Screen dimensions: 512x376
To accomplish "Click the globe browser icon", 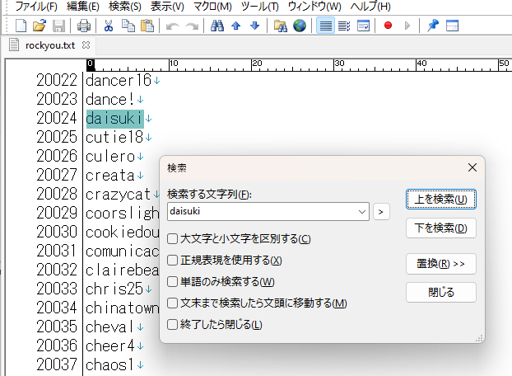I will 300,26.
